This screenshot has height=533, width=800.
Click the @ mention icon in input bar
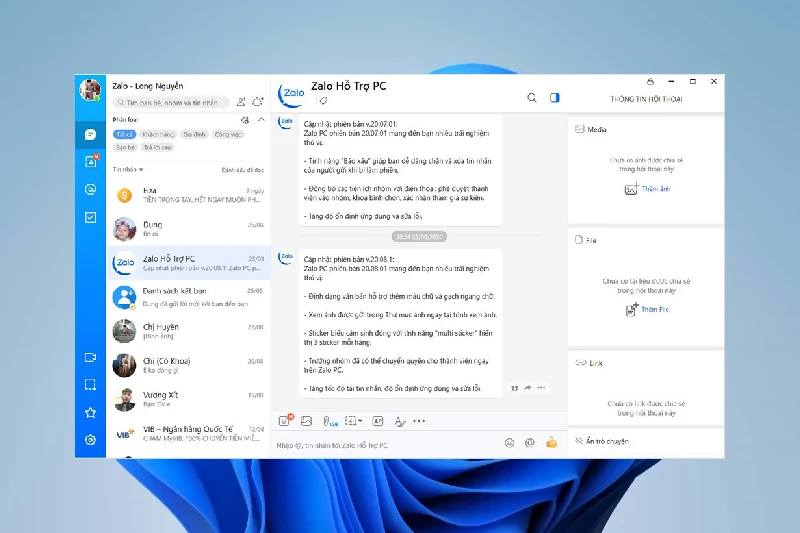point(530,443)
